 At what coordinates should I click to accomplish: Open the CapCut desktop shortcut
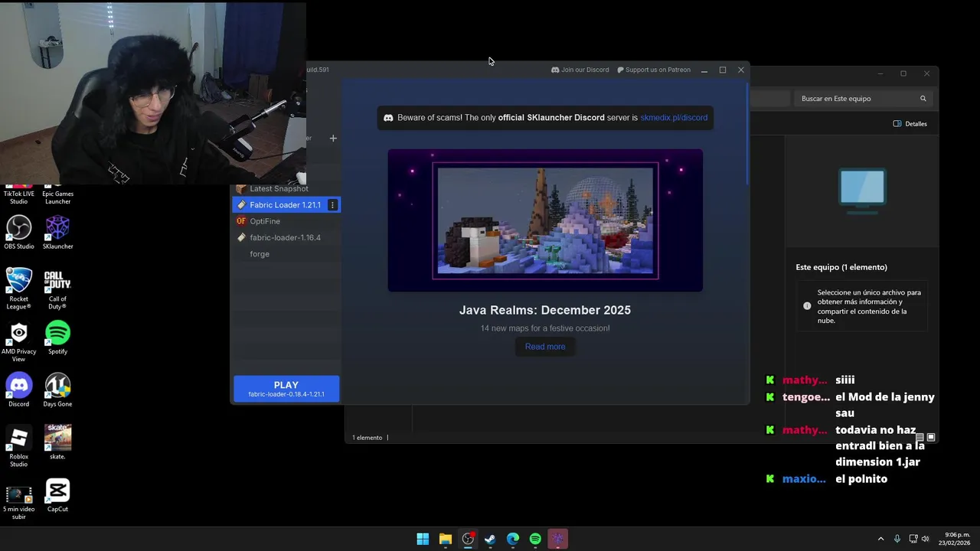57,495
